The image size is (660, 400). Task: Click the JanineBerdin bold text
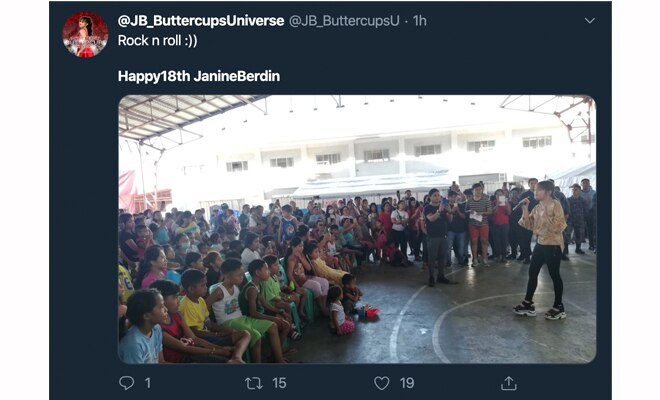point(237,76)
